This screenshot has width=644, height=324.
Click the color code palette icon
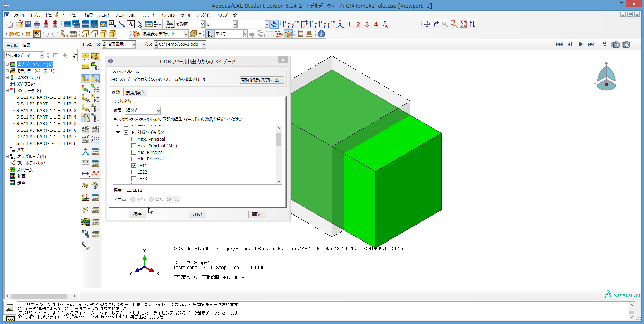(x=136, y=34)
